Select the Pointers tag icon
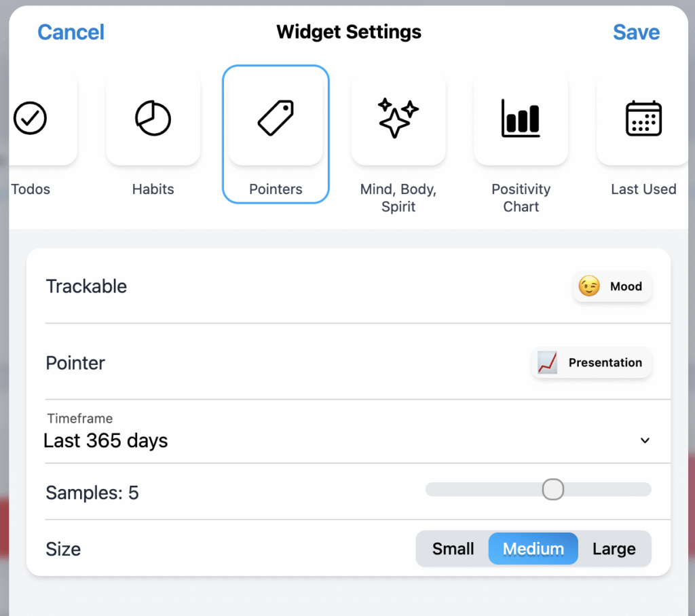This screenshot has height=616, width=695. (276, 118)
